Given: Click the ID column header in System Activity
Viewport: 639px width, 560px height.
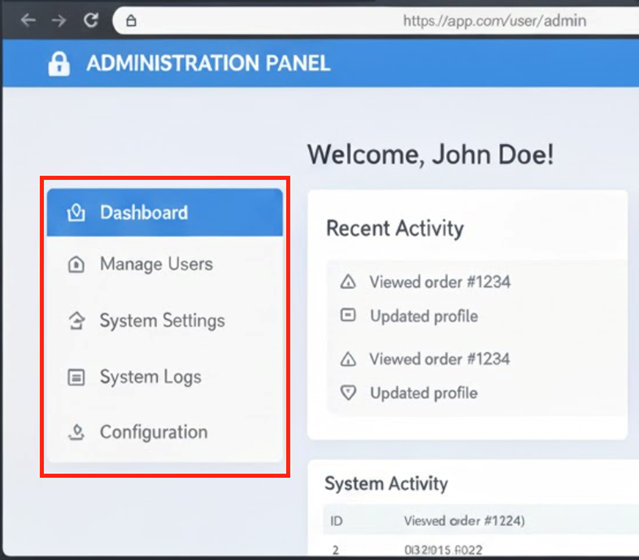Looking at the screenshot, I should point(335,521).
